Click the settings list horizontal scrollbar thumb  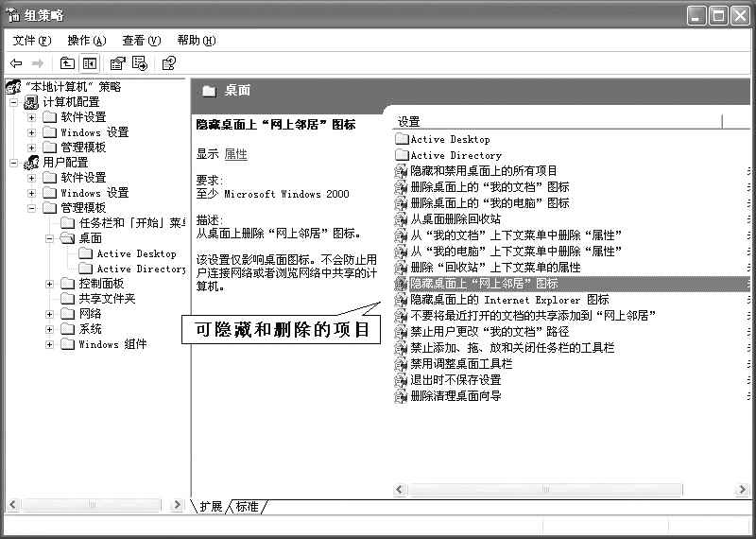[545, 490]
